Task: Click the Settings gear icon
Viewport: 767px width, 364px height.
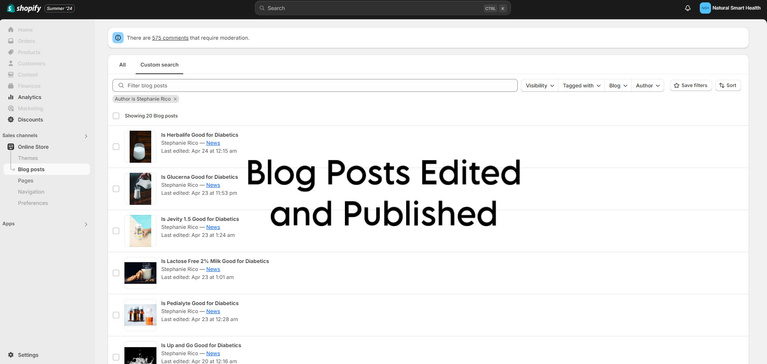Action: (11, 355)
